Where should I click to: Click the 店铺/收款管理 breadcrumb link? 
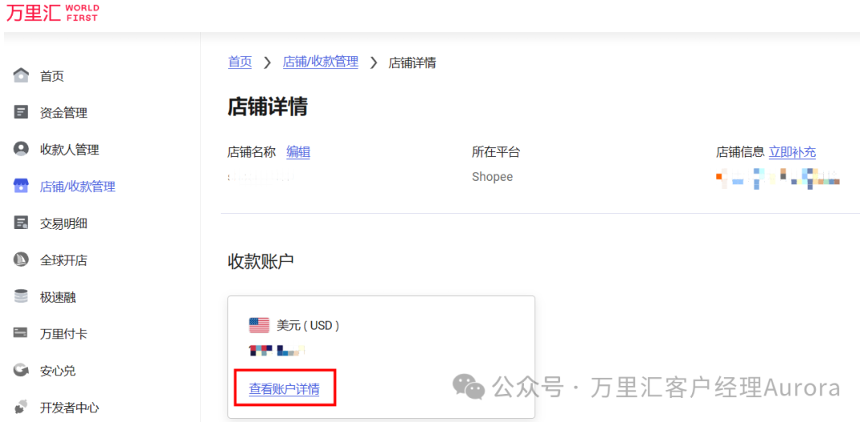point(321,62)
